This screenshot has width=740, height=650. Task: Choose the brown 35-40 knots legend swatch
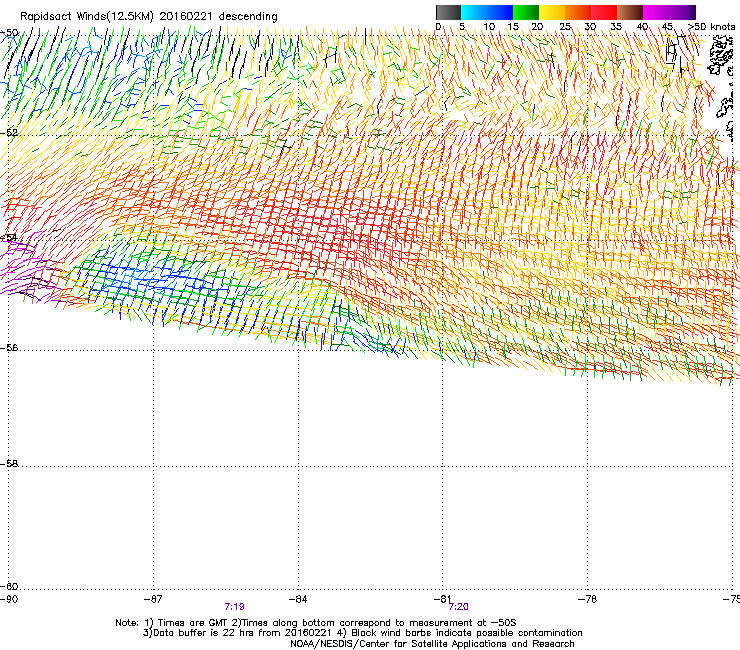pos(630,12)
